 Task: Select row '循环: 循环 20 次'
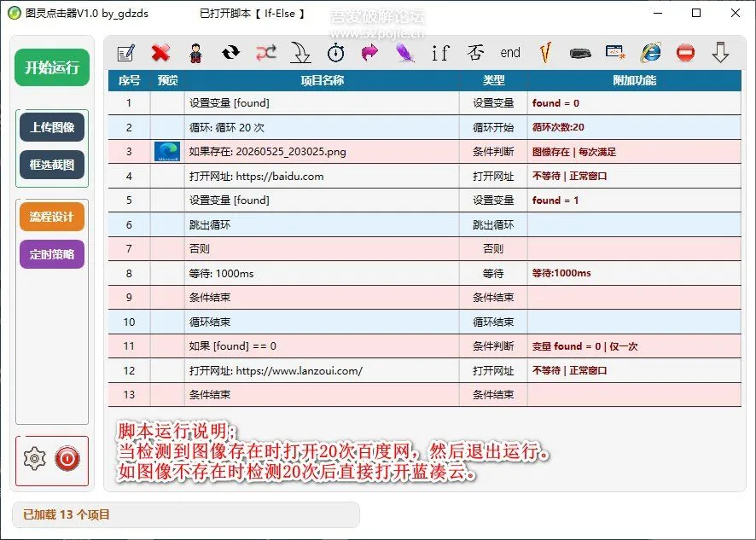point(424,127)
